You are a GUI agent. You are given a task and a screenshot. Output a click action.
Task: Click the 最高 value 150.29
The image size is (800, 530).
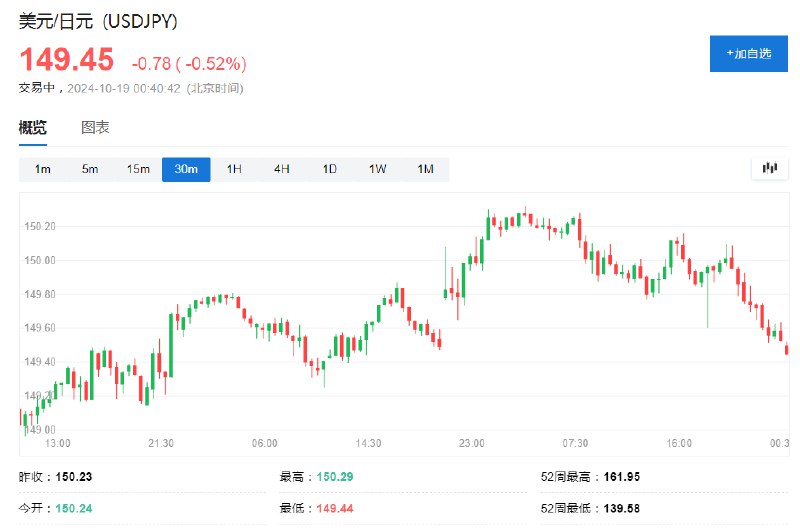click(335, 477)
